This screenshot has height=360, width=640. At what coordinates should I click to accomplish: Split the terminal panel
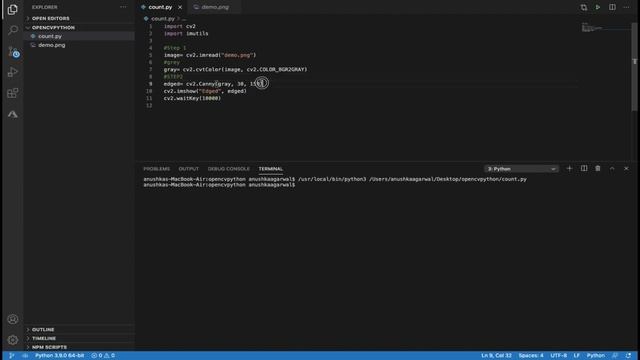[x=584, y=169]
